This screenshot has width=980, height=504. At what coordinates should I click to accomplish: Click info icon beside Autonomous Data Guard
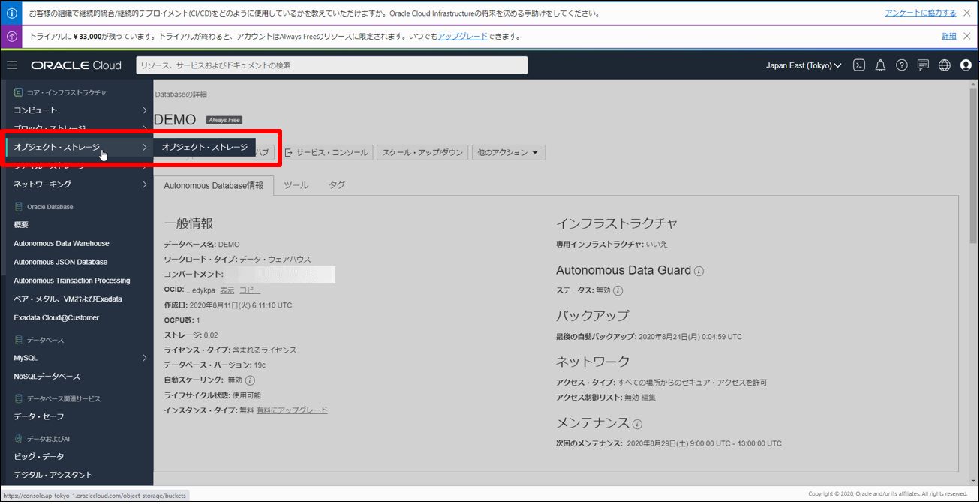(699, 271)
